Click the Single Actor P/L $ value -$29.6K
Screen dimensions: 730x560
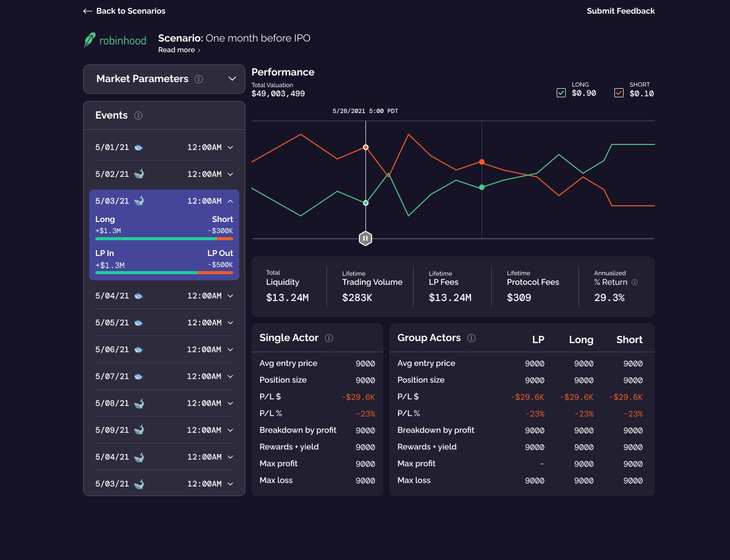(x=358, y=397)
